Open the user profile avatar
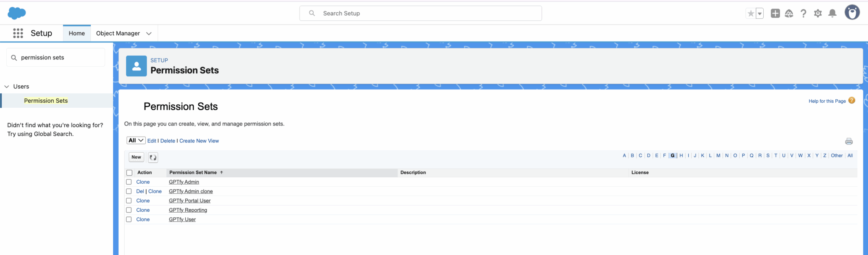 852,13
